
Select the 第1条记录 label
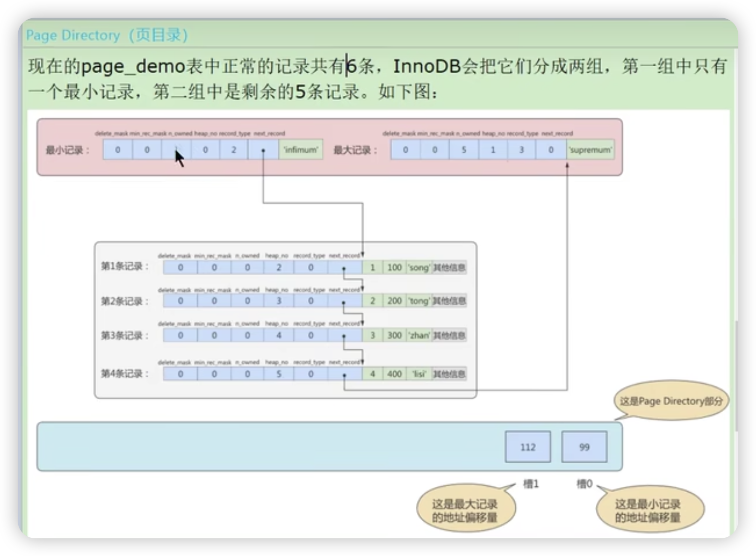124,266
